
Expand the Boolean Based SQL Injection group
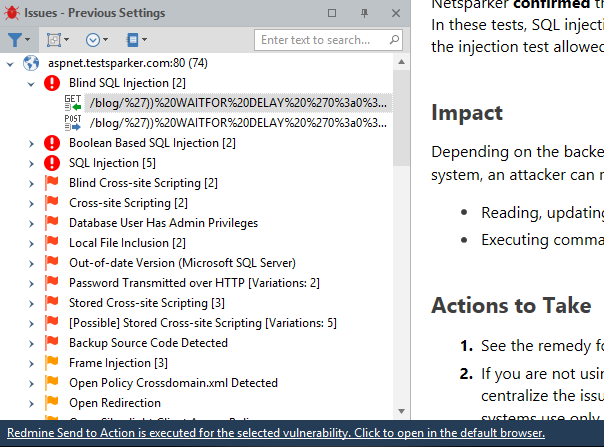tap(30, 142)
